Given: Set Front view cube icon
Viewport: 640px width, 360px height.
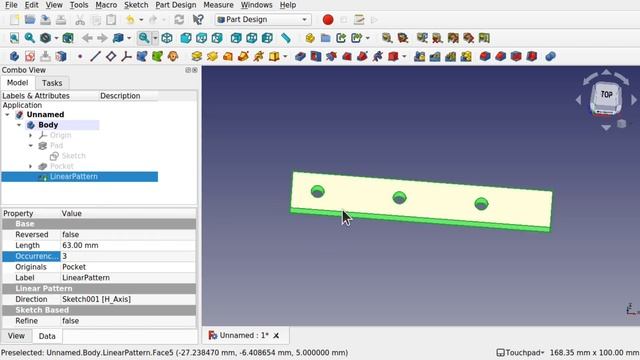Looking at the screenshot, I should (186, 38).
